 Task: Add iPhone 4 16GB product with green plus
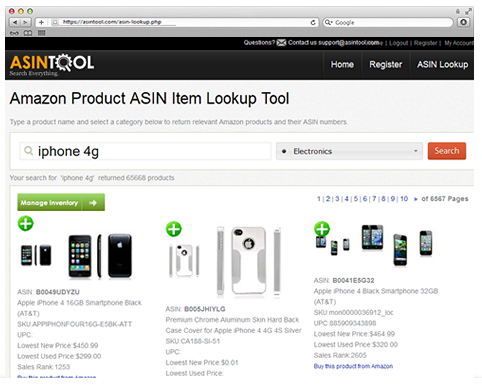pyautogui.click(x=26, y=223)
